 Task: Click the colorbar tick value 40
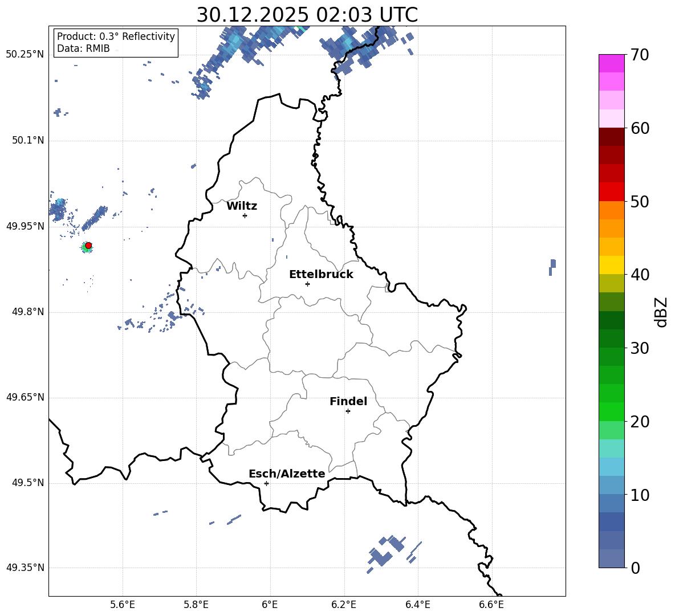[x=640, y=275]
